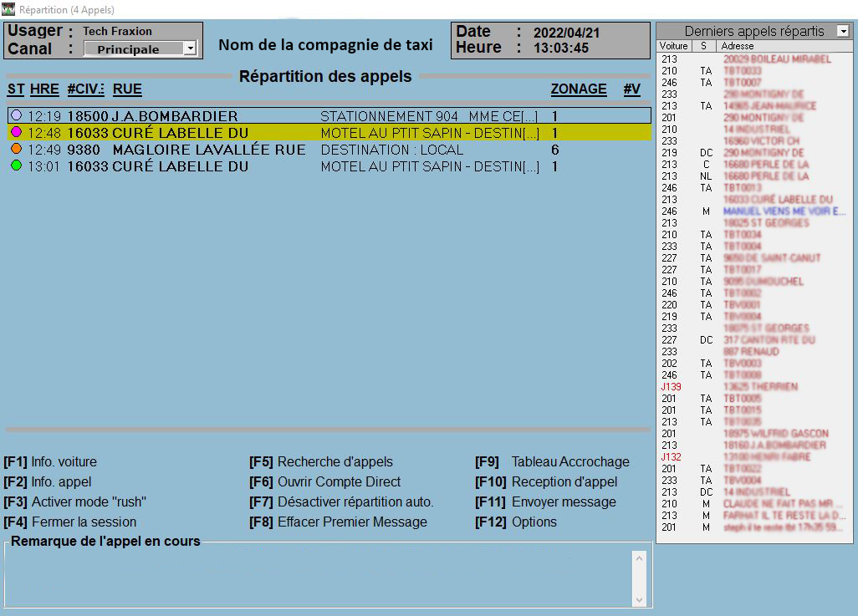Select the F5 Recherche d'appels option

321,461
